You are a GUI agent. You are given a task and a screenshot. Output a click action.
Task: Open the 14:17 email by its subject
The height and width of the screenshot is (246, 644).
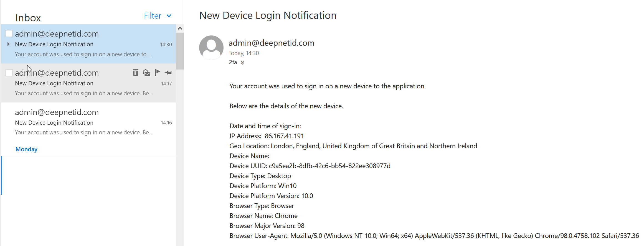pyautogui.click(x=54, y=83)
